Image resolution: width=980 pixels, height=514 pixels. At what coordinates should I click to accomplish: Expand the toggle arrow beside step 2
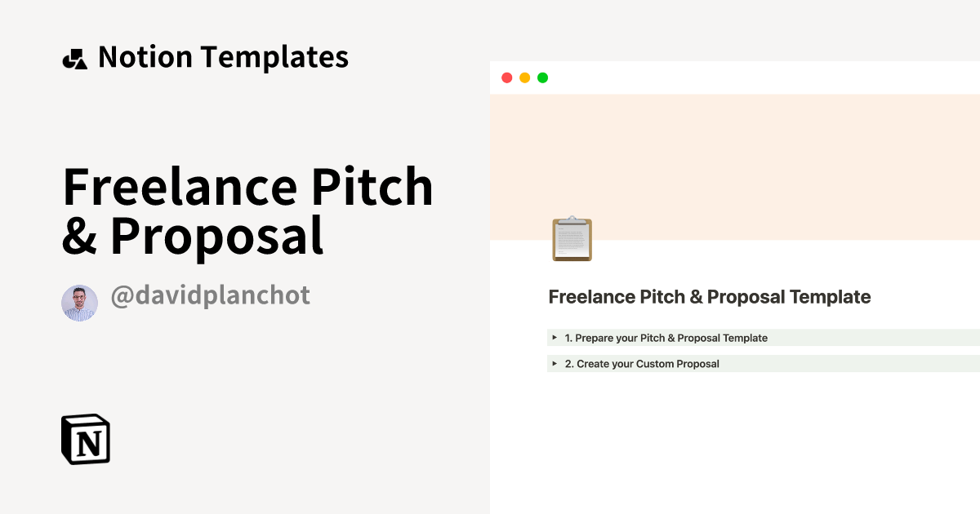[555, 364]
